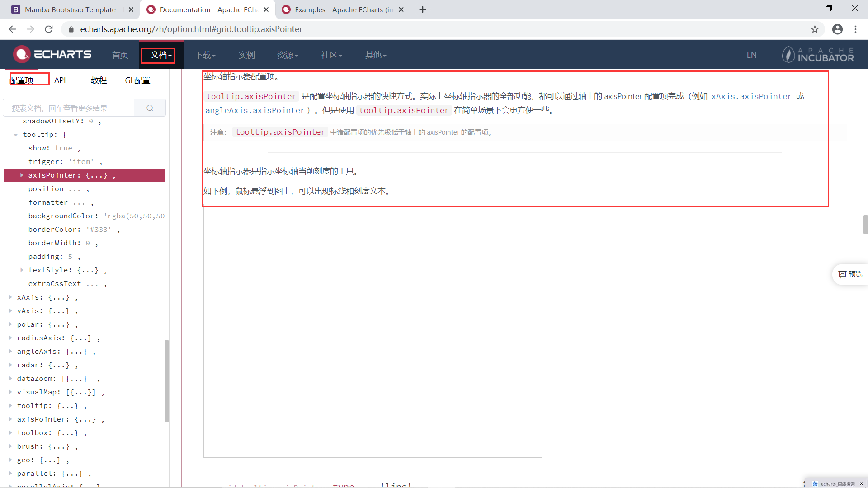Switch the site language to EN

[x=751, y=55]
